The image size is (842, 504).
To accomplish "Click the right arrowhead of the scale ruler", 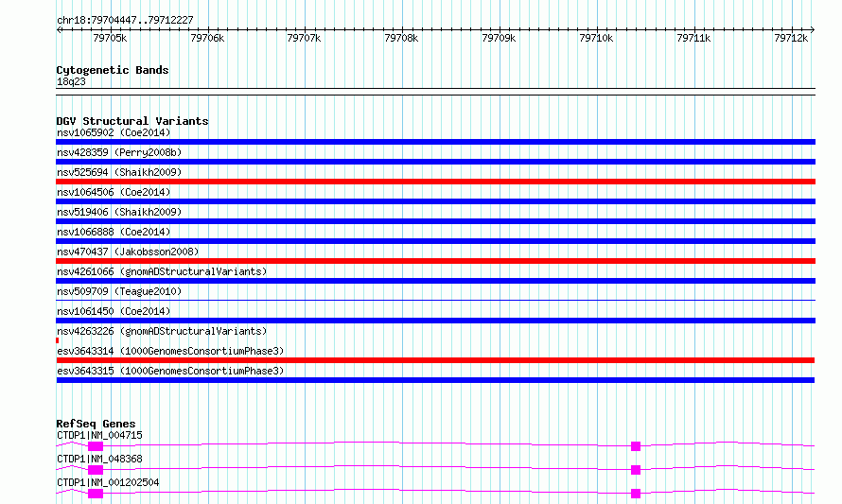I will [x=813, y=29].
